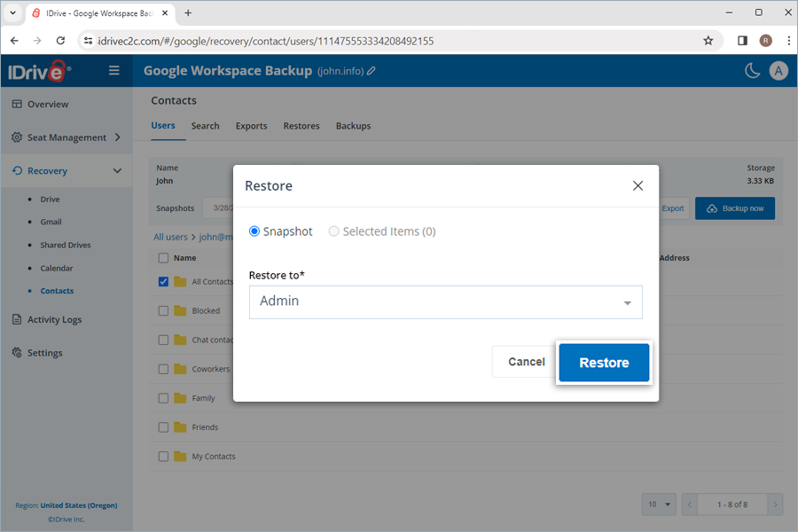Go to previous page of results

pos(690,505)
